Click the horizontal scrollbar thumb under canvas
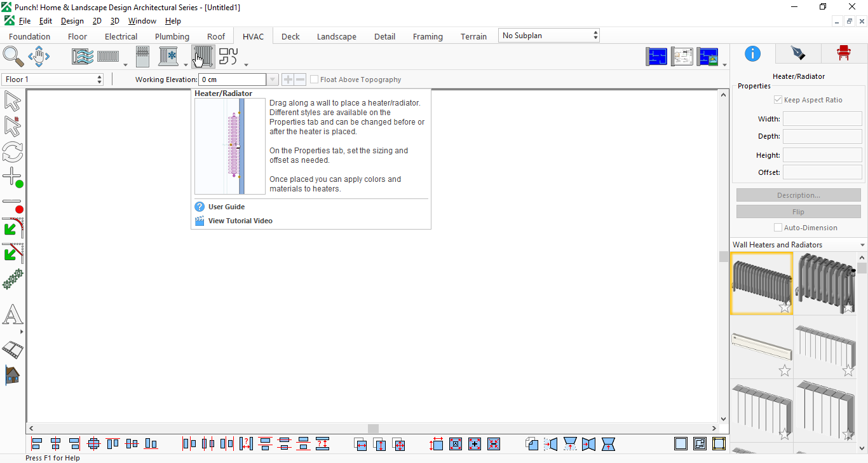This screenshot has width=868, height=463. coord(373,429)
